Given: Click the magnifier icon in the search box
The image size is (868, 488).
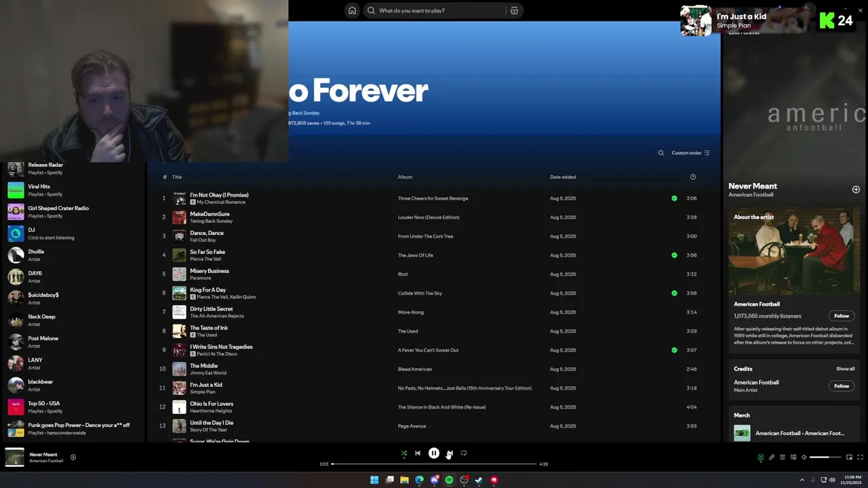Looking at the screenshot, I should (x=371, y=10).
